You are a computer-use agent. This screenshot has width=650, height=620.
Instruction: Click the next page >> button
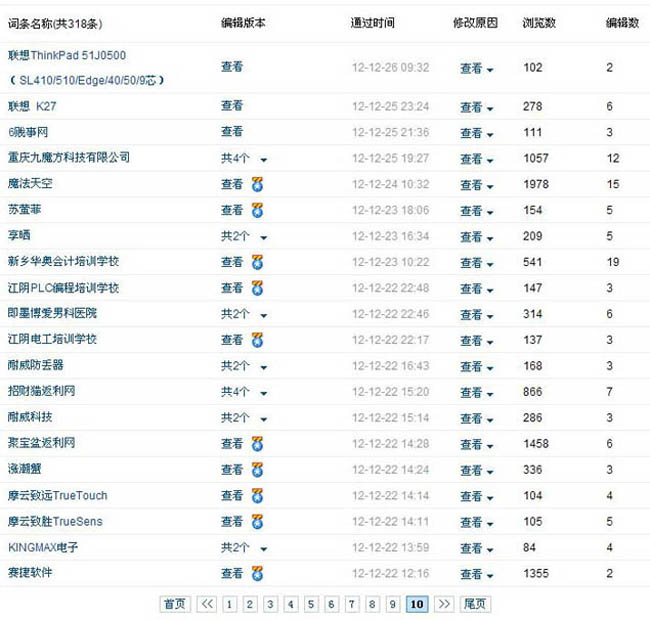(444, 604)
